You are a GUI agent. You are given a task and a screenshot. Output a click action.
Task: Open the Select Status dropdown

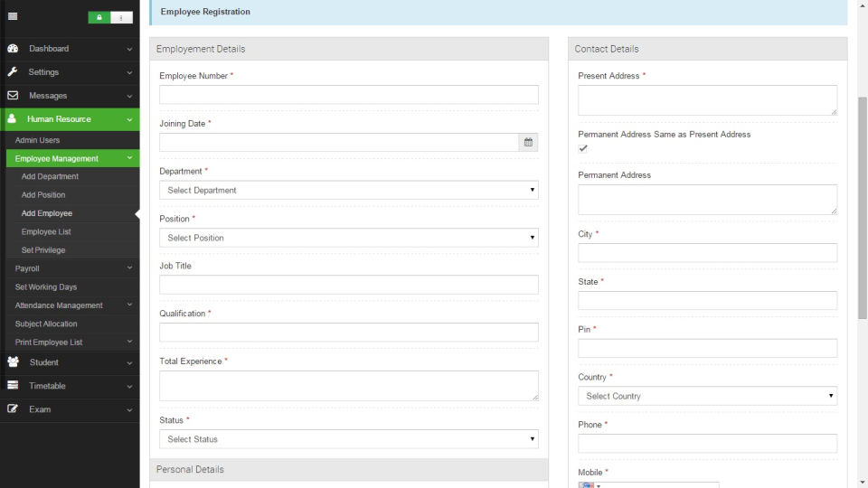pyautogui.click(x=348, y=439)
